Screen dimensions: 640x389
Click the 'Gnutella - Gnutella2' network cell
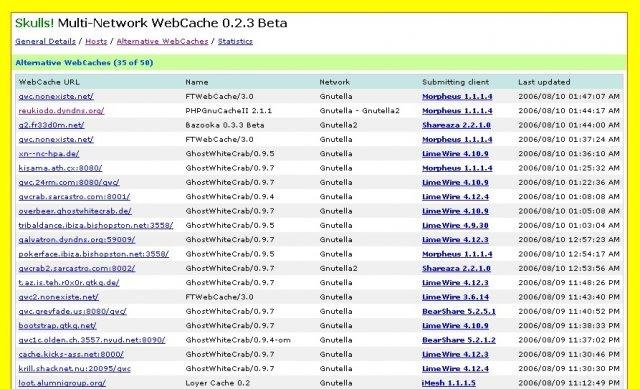pyautogui.click(x=360, y=111)
